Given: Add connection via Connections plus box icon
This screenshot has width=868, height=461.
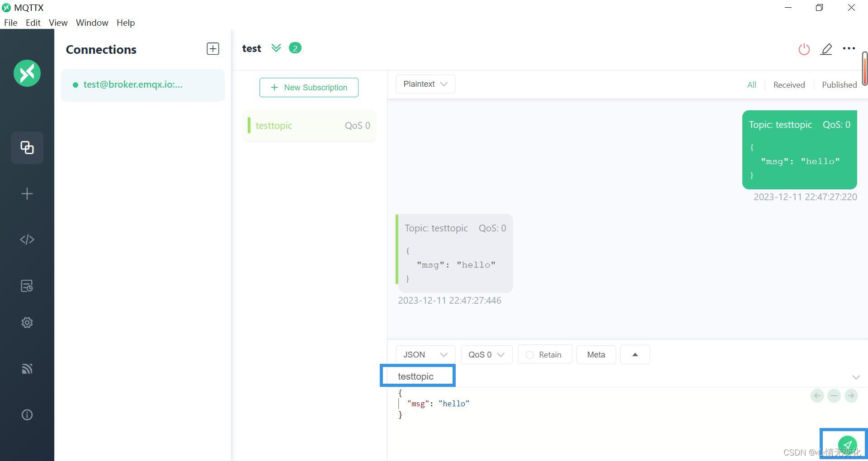Looking at the screenshot, I should 213,49.
